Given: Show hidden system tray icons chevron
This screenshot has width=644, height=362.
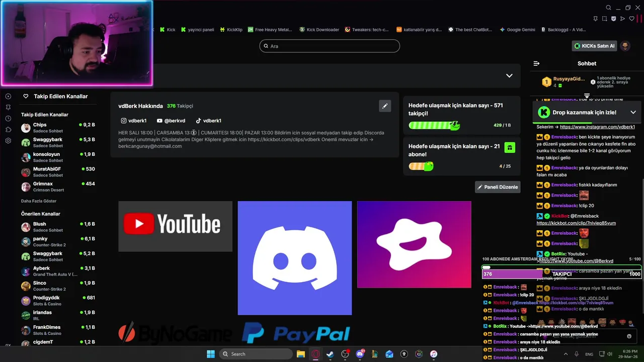Looking at the screenshot, I should pos(566,354).
